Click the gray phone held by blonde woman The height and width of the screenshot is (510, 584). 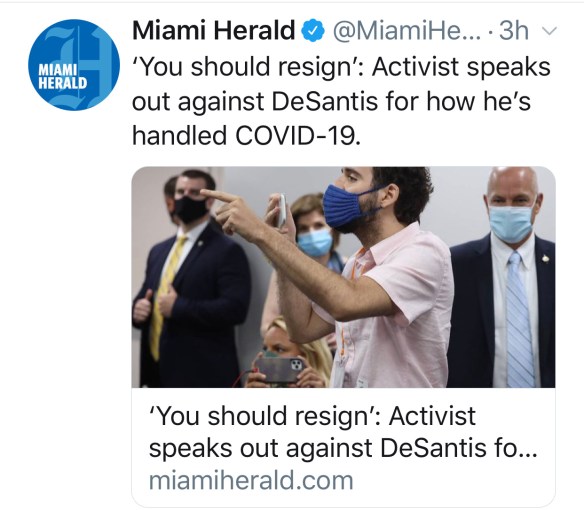pos(279,370)
